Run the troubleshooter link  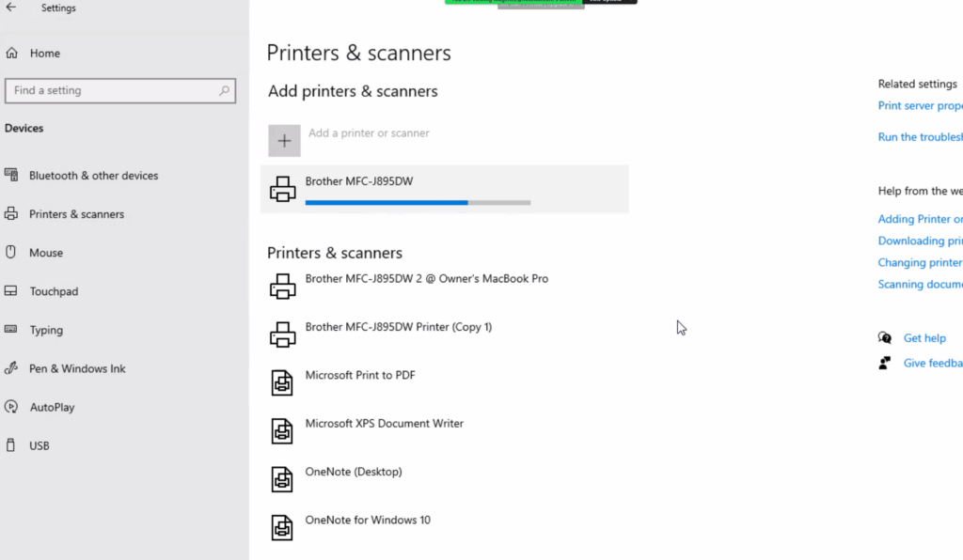920,137
